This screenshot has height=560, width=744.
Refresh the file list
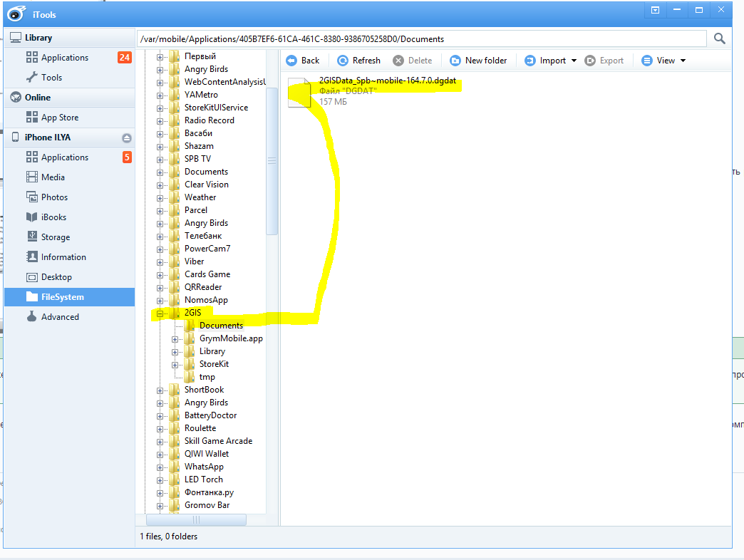tap(358, 61)
